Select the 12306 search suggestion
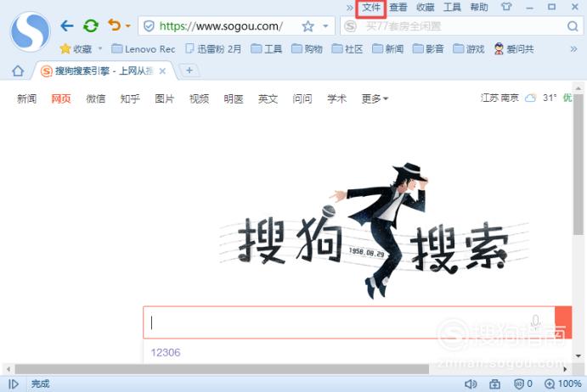The height and width of the screenshot is (392, 587). click(x=166, y=352)
